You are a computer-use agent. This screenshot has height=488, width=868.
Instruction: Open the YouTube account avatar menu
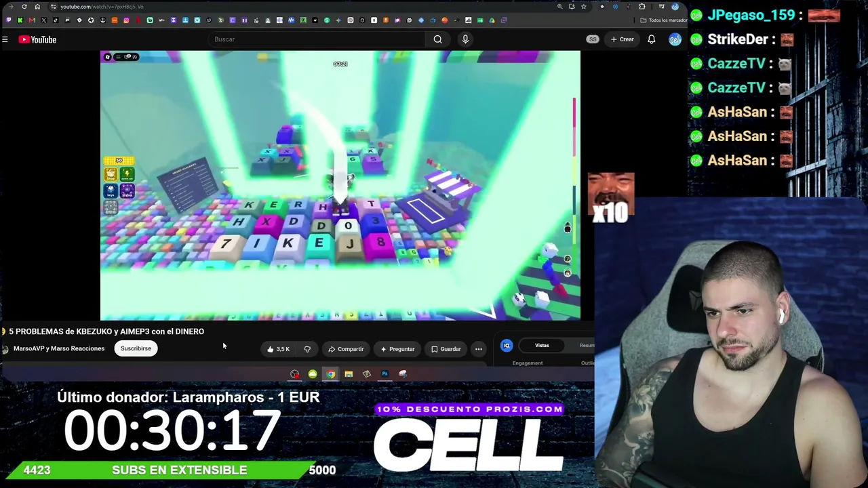(x=674, y=39)
